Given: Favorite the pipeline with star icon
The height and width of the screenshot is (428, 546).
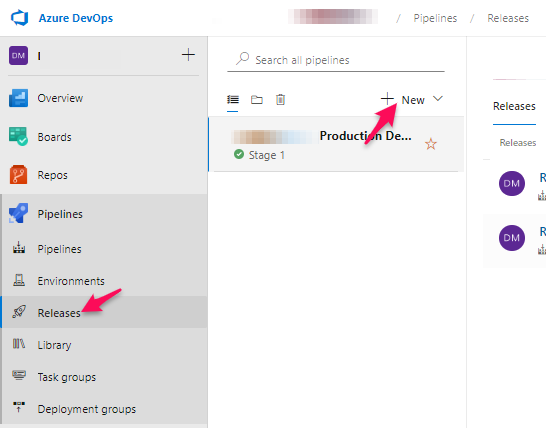Looking at the screenshot, I should (431, 144).
